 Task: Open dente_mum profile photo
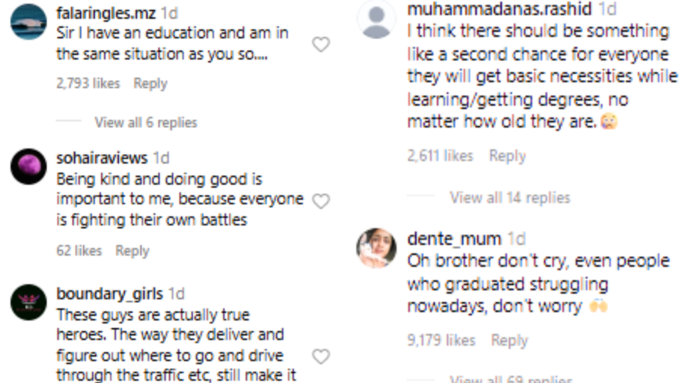click(376, 248)
